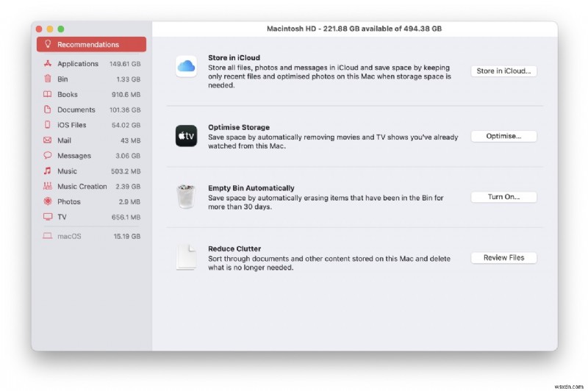Image resolution: width=588 pixels, height=391 pixels.
Task: Click the Bin category label in the sidebar
Action: pyautogui.click(x=62, y=79)
